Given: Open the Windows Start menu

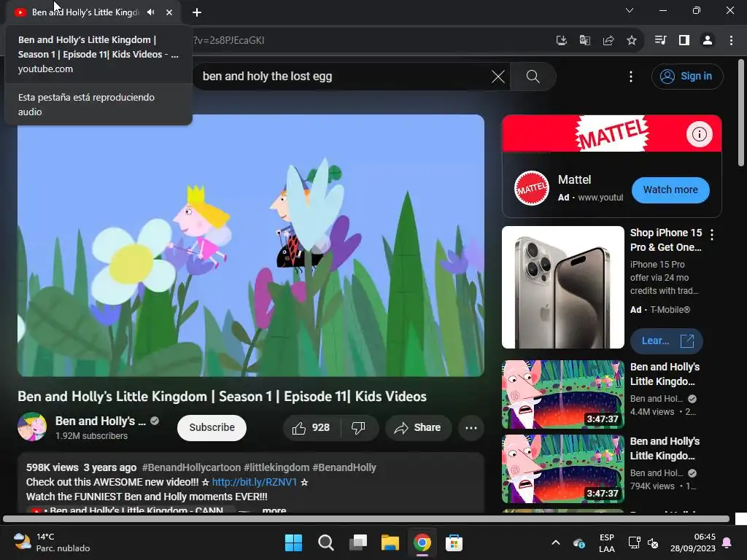Looking at the screenshot, I should [293, 542].
